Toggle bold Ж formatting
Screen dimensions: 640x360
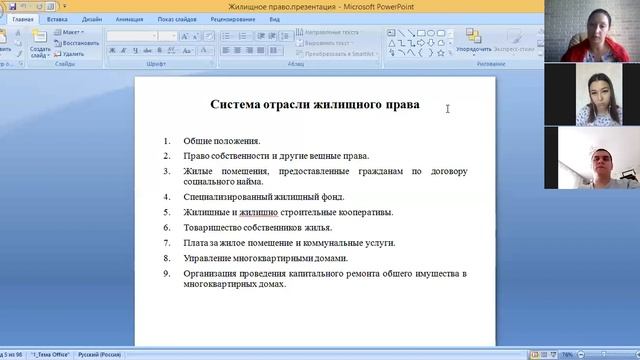tap(112, 51)
